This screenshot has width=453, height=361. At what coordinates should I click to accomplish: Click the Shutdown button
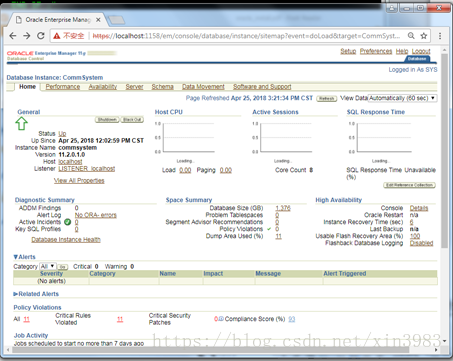tap(107, 119)
